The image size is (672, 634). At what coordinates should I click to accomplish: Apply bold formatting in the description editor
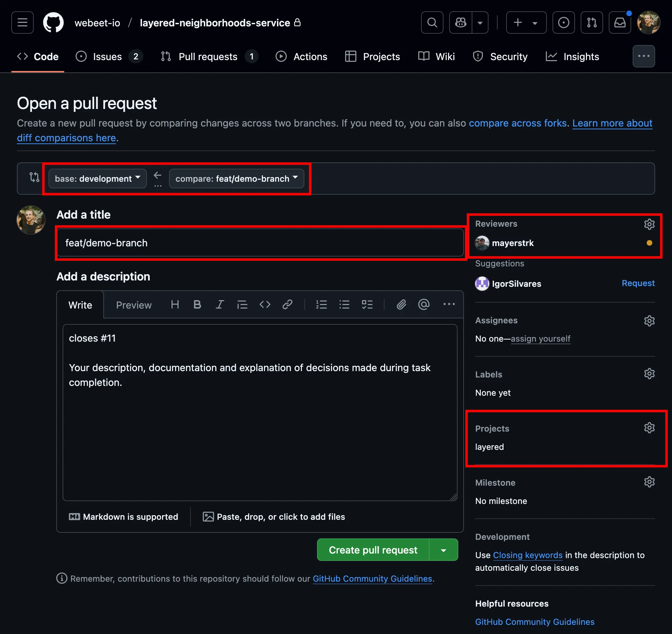(x=197, y=304)
